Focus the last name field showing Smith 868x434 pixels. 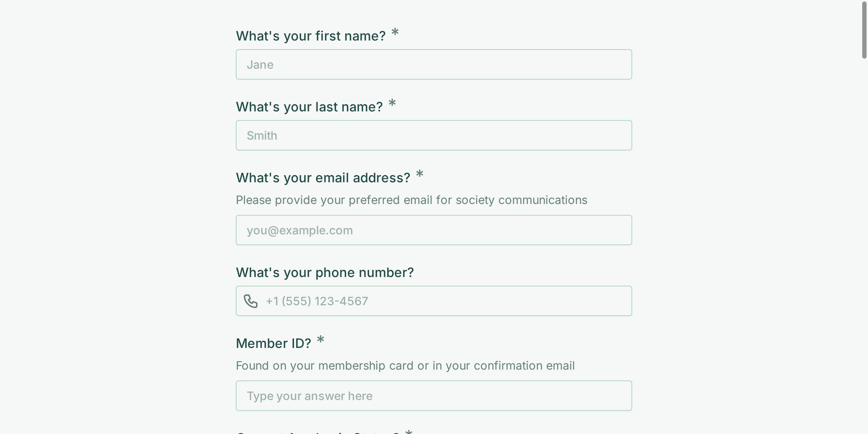(x=434, y=135)
